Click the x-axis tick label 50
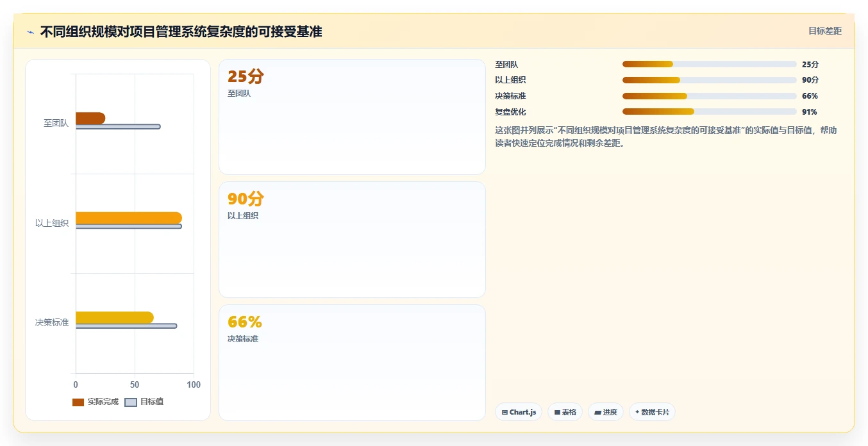This screenshot has width=868, height=446. pos(135,384)
